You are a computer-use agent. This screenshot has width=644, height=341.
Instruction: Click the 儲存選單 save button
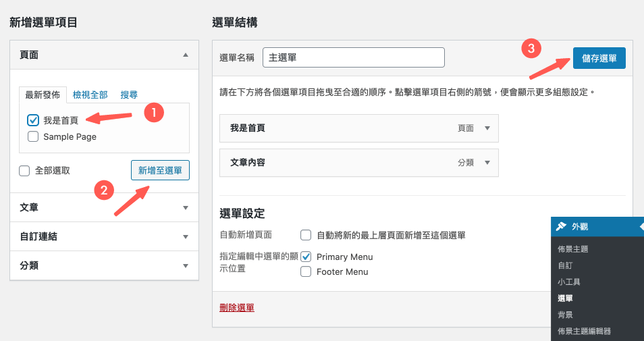[x=599, y=58]
